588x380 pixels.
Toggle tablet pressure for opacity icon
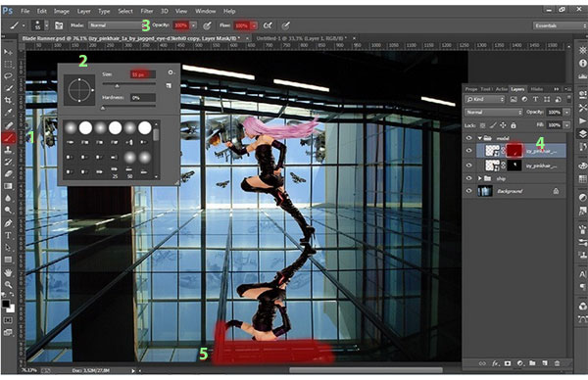(x=207, y=25)
